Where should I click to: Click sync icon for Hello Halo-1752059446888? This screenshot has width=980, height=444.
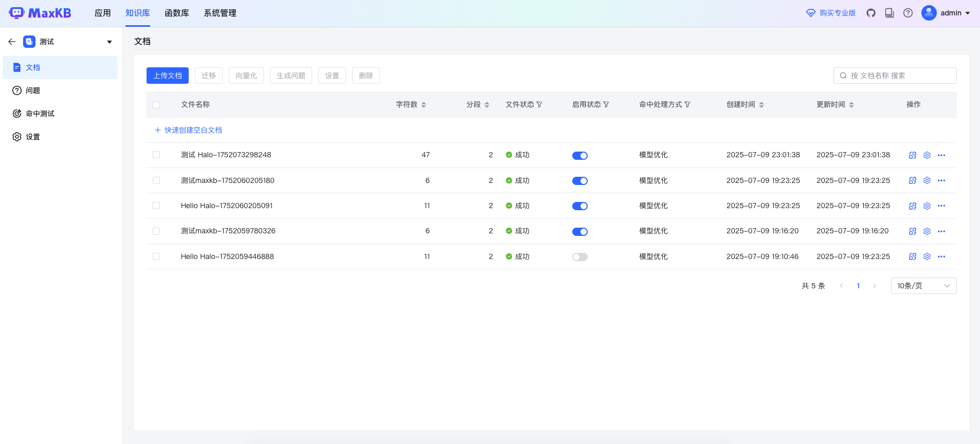pyautogui.click(x=913, y=256)
